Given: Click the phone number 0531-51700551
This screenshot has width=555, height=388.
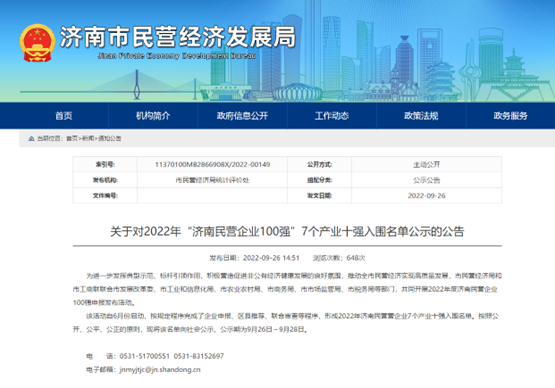Looking at the screenshot, I should tap(144, 356).
